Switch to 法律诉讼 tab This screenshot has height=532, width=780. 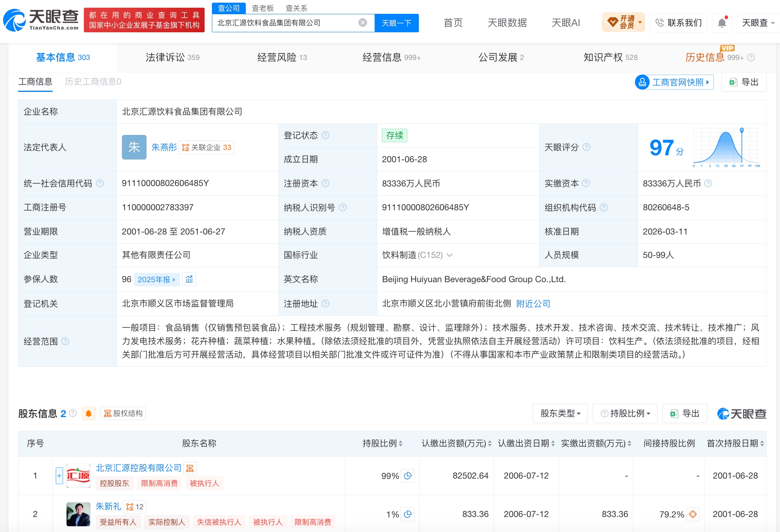pos(172,58)
